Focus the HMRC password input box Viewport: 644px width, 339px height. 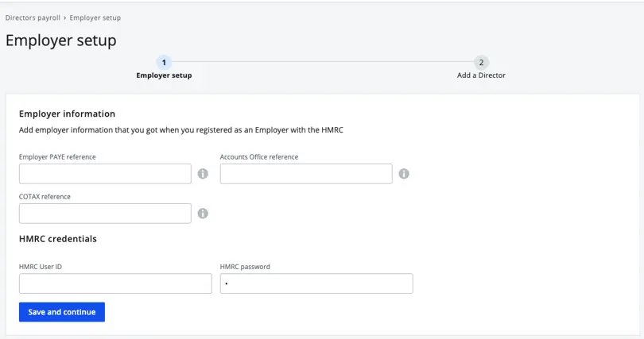(x=316, y=283)
